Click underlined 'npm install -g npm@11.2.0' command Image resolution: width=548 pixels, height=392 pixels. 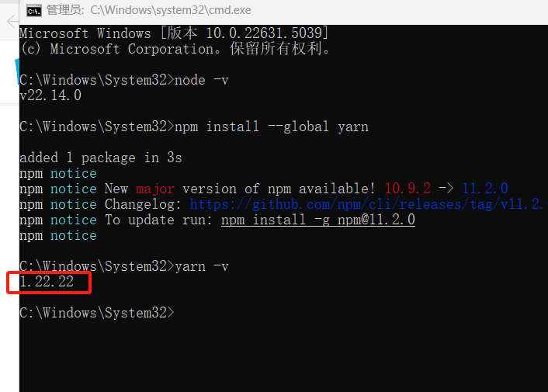(x=318, y=220)
